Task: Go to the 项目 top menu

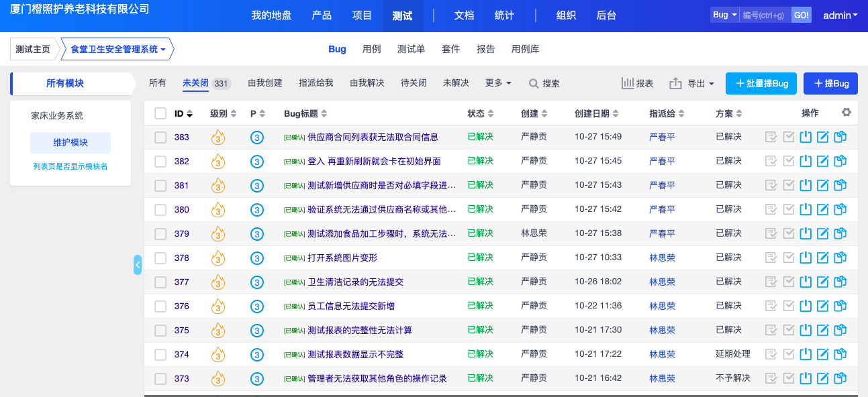Action: pyautogui.click(x=362, y=15)
